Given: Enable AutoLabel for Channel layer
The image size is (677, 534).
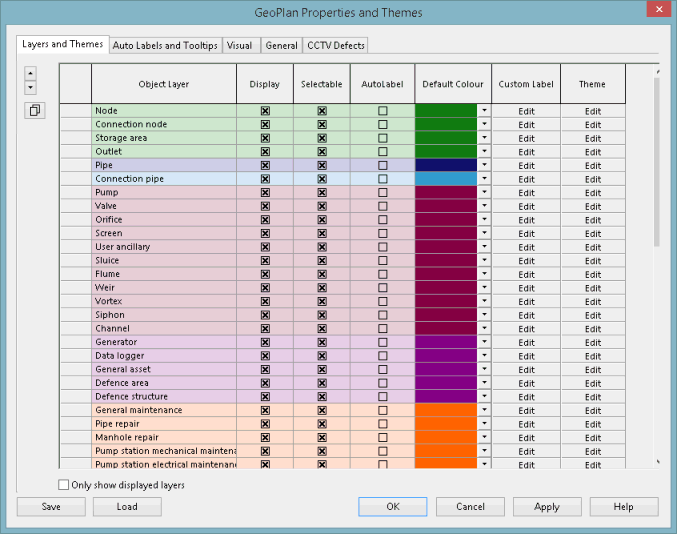Looking at the screenshot, I should (x=383, y=329).
